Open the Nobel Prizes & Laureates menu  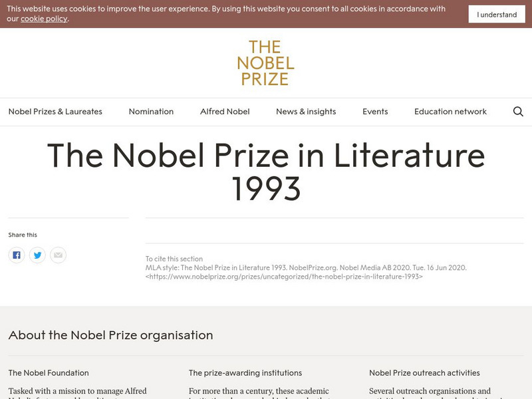pos(56,112)
